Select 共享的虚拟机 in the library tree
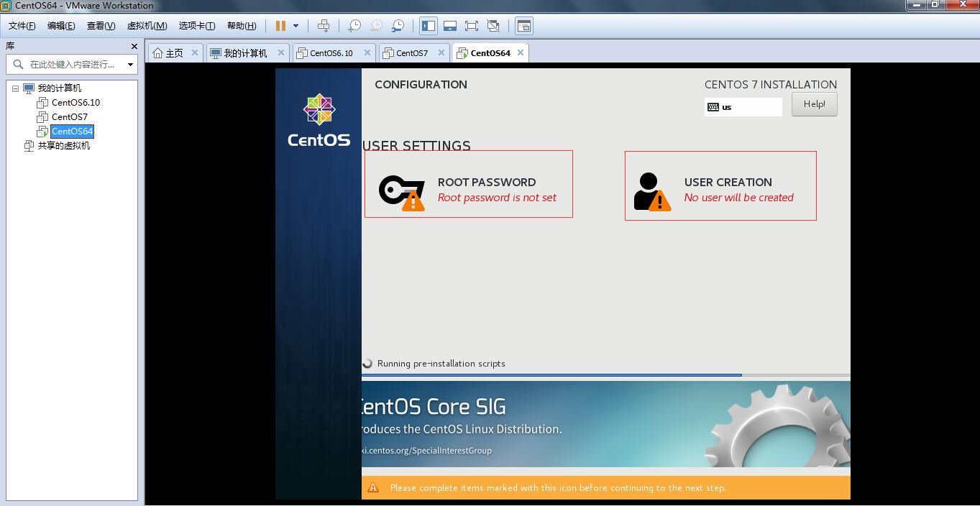Viewport: 980px width, 506px height. click(x=64, y=145)
